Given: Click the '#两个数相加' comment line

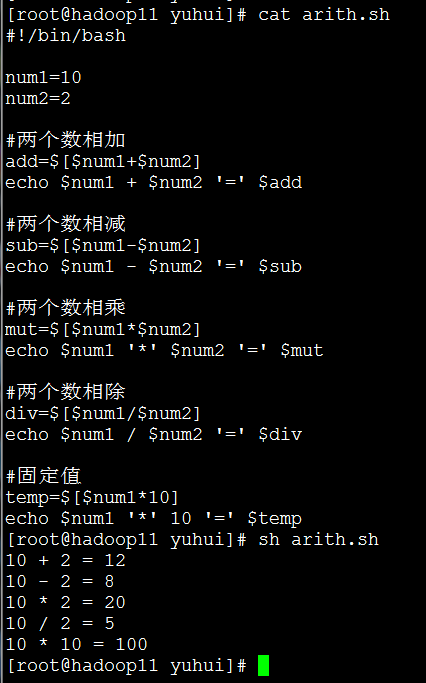Looking at the screenshot, I should point(66,140).
